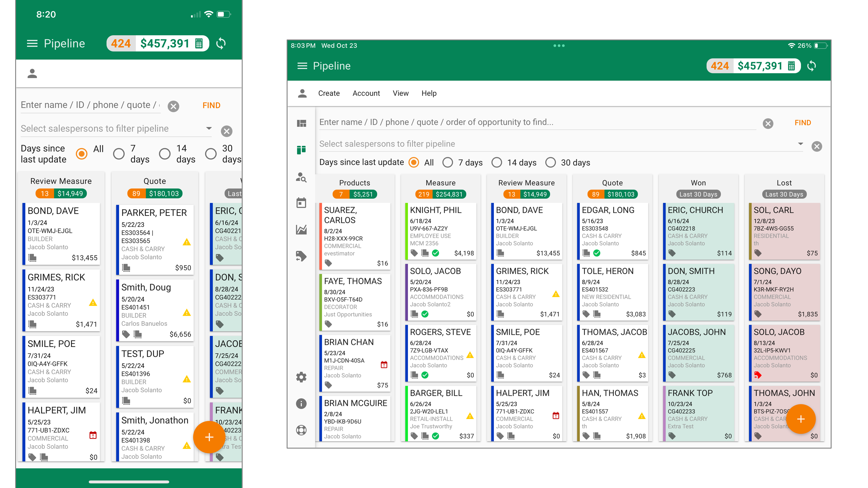Enable the 7 days filter radio button
Viewport: 868px width, 488px height.
coord(448,162)
